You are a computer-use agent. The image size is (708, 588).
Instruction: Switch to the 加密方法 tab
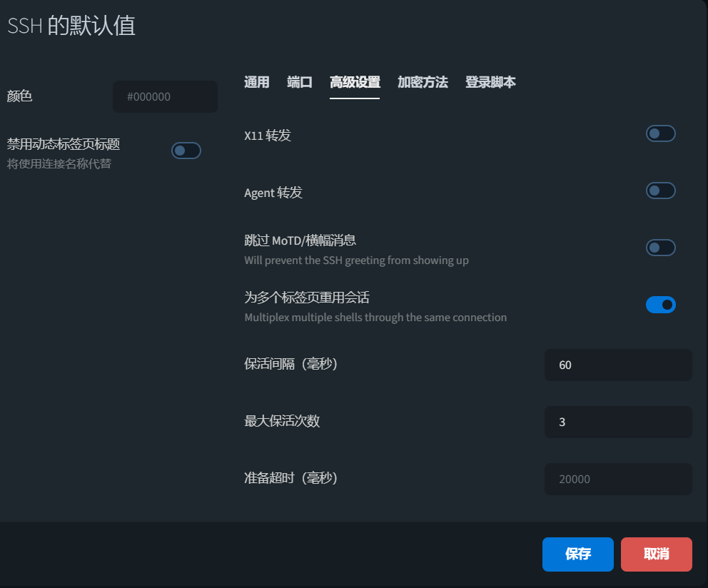point(423,82)
